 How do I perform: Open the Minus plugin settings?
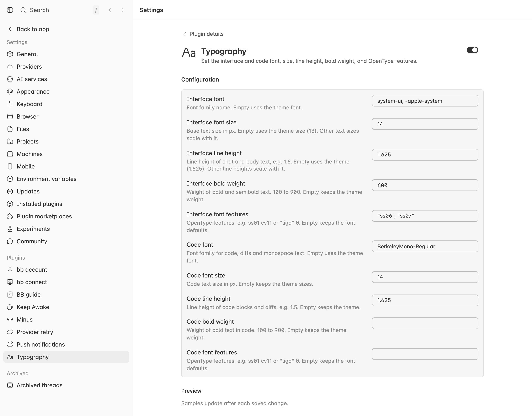click(66, 319)
